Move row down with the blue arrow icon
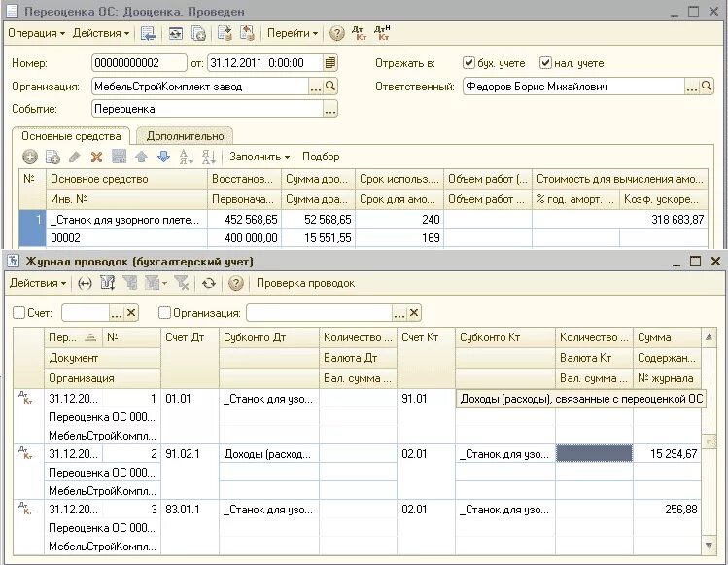The image size is (728, 565). [163, 157]
